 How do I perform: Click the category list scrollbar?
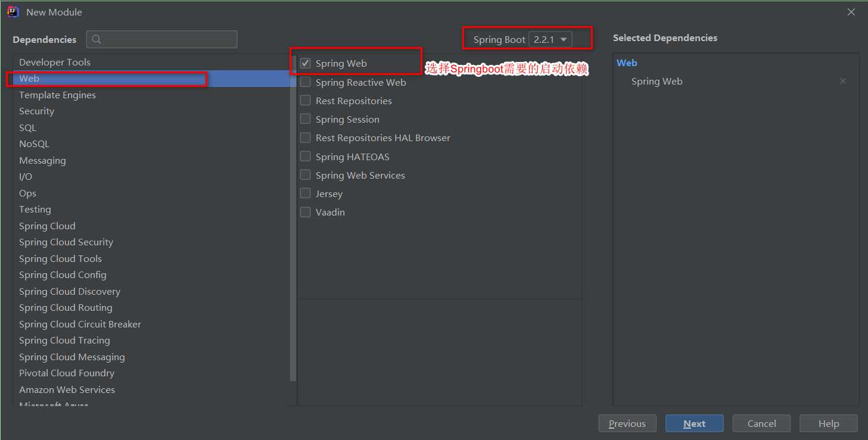[293, 217]
